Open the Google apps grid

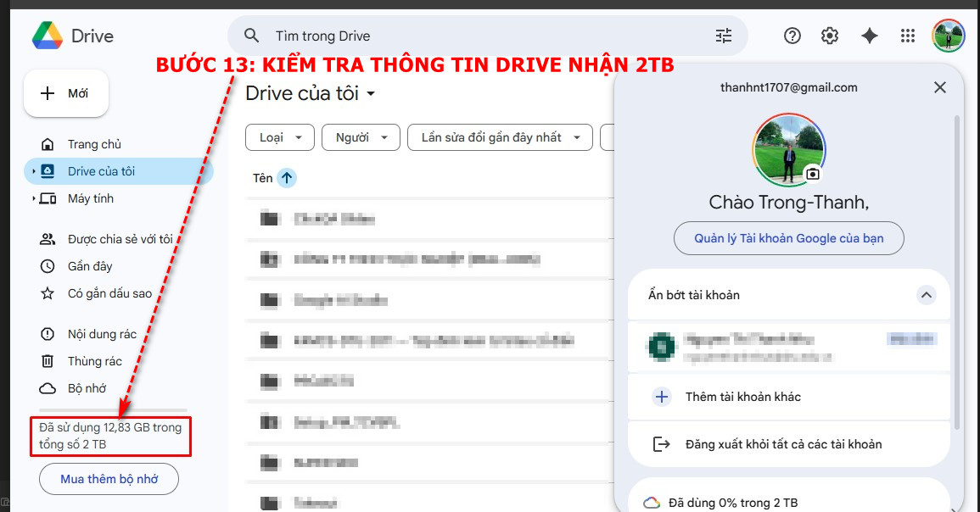[908, 36]
